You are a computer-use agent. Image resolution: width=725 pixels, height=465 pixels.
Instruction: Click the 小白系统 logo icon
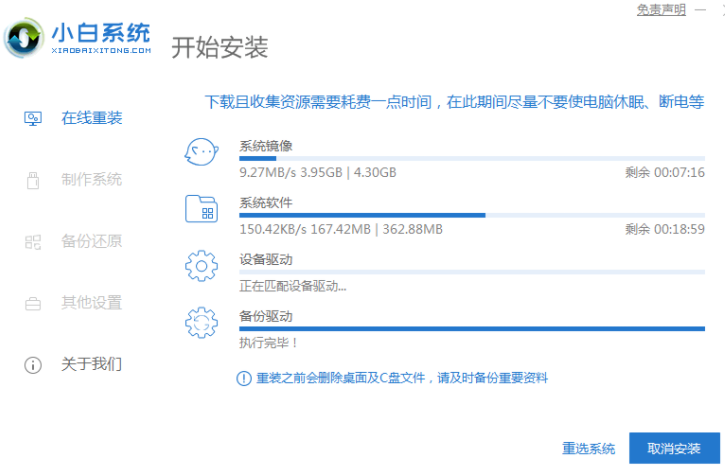pyautogui.click(x=23, y=37)
